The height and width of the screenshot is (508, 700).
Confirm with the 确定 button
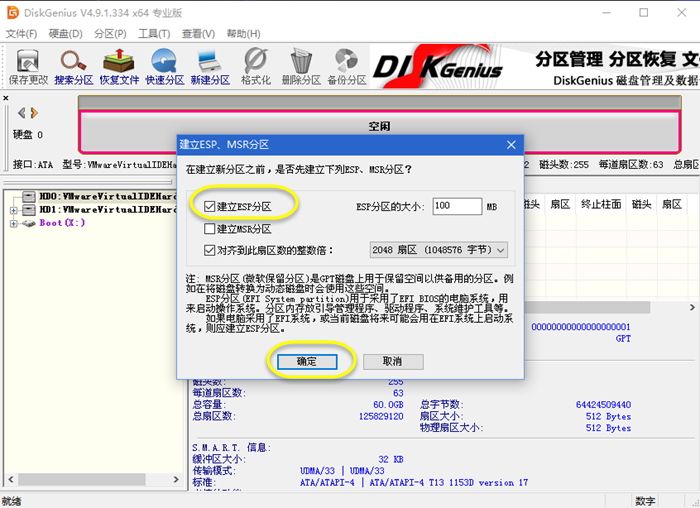click(x=307, y=362)
